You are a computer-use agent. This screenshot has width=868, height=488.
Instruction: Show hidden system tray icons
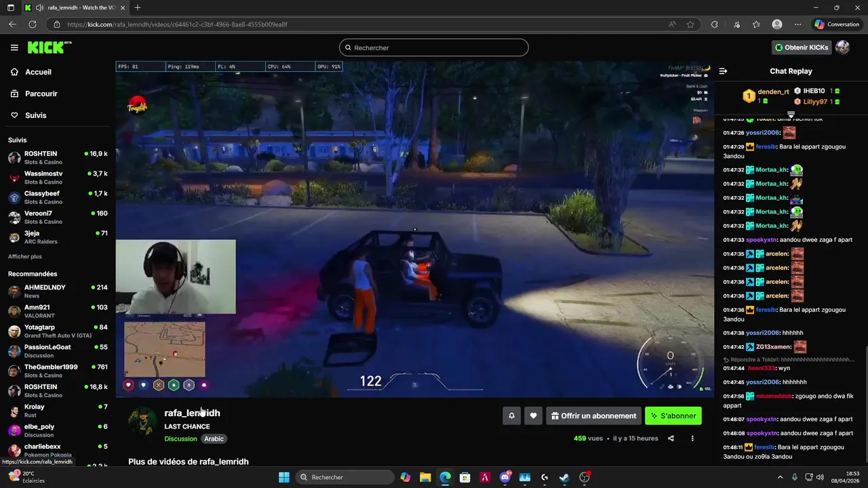tap(780, 477)
